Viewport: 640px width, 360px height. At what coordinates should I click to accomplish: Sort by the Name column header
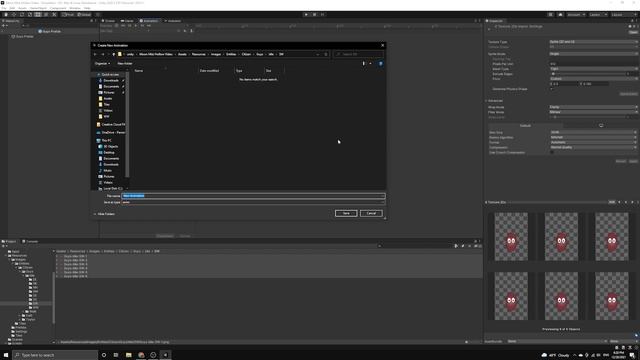coord(139,71)
